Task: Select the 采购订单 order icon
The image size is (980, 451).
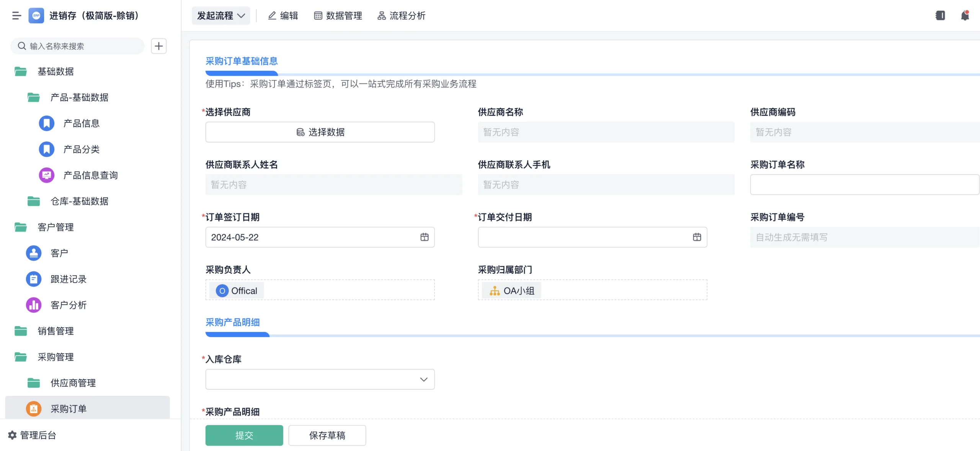Action: [33, 408]
